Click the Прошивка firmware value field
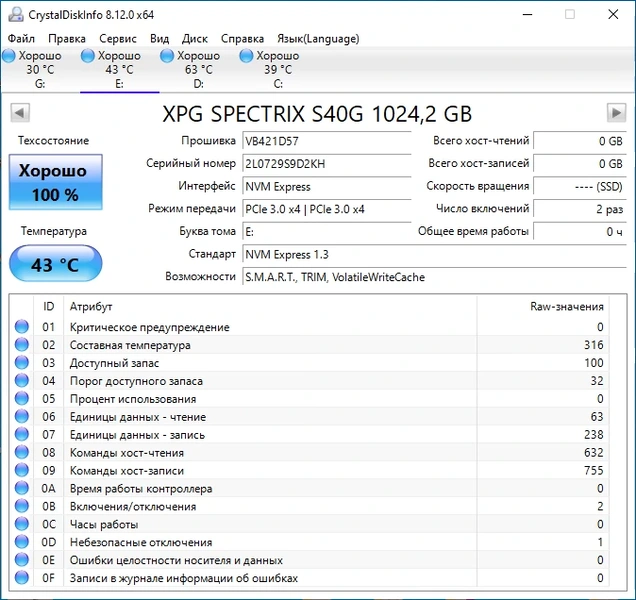The height and width of the screenshot is (600, 636). pyautogui.click(x=326, y=141)
